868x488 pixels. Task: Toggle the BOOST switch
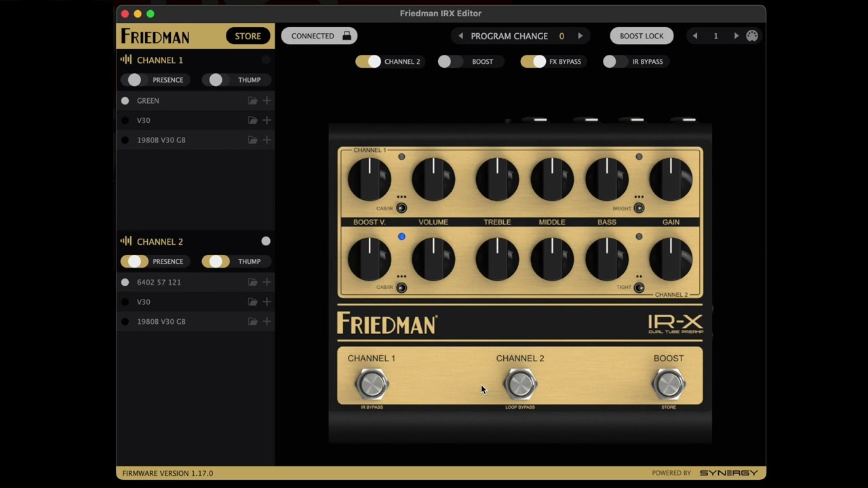tap(450, 62)
